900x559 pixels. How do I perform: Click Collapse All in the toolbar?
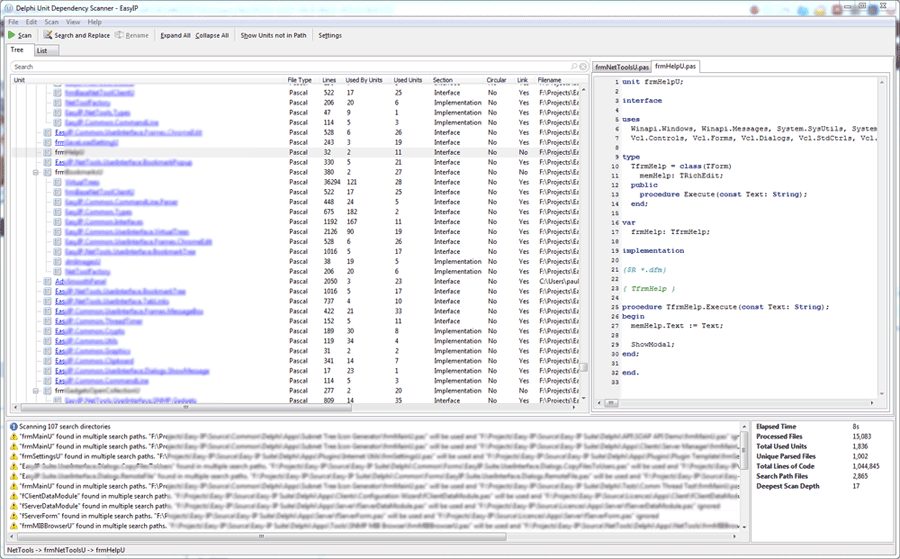(212, 35)
